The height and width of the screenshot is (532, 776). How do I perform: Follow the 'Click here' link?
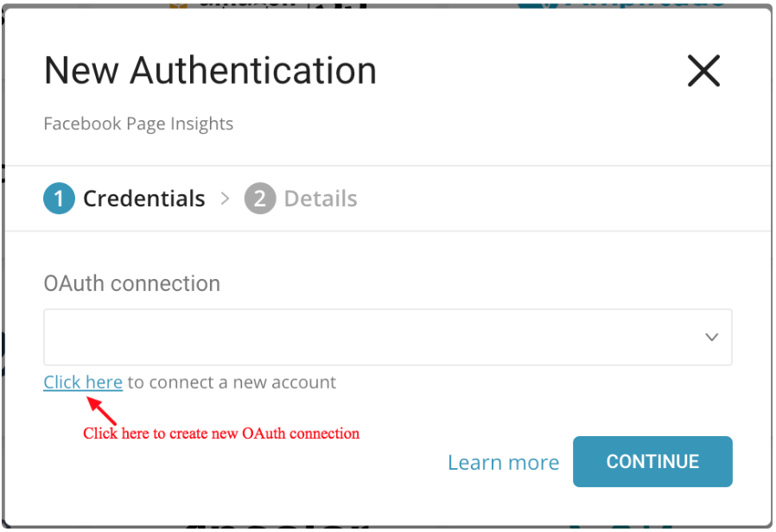[83, 382]
